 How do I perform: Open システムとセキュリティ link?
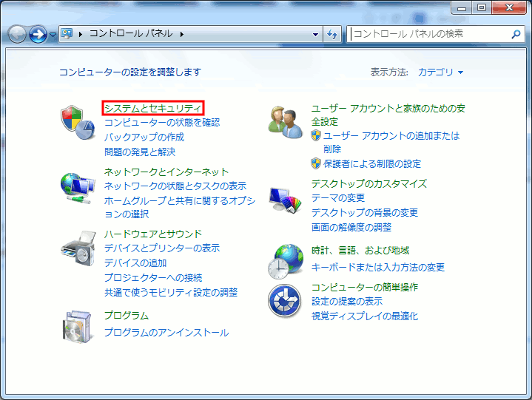point(152,108)
